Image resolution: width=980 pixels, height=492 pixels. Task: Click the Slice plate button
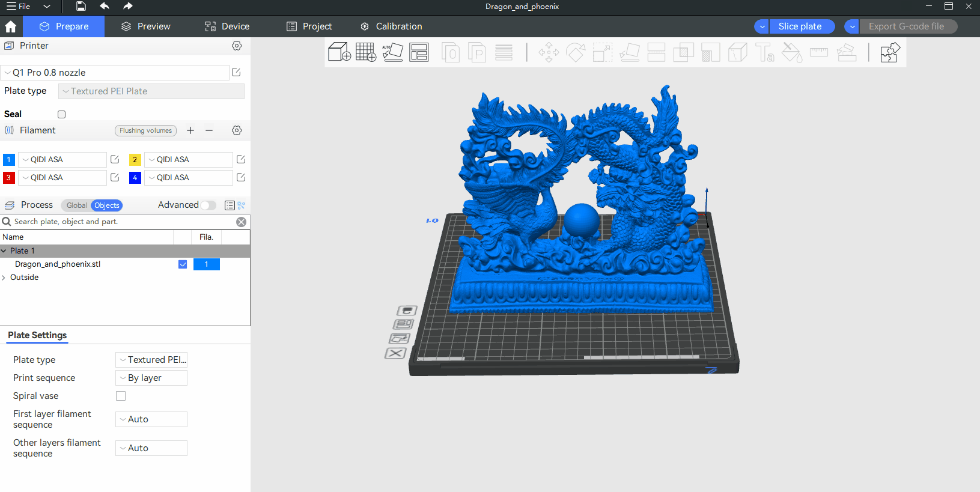pyautogui.click(x=800, y=26)
